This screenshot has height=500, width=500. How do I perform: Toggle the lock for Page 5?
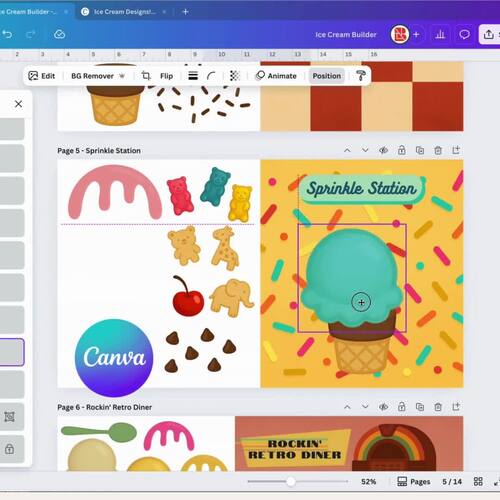tap(402, 150)
